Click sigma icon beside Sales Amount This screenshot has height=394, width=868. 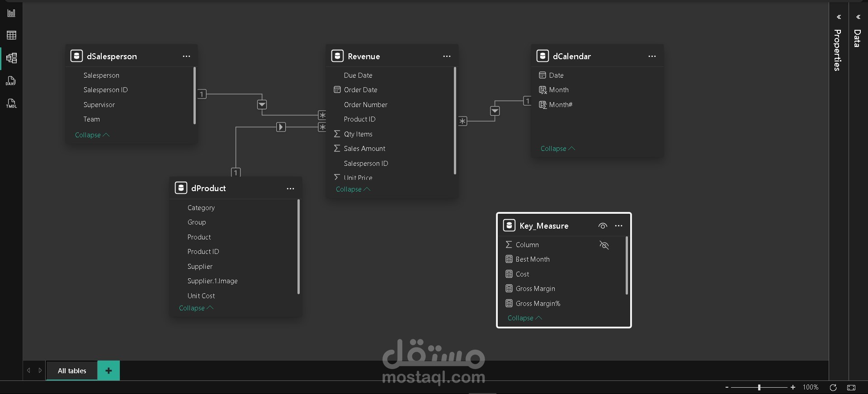337,148
